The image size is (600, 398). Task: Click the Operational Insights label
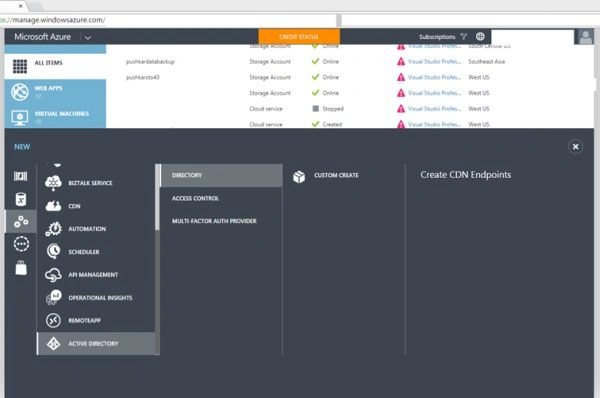coord(100,298)
